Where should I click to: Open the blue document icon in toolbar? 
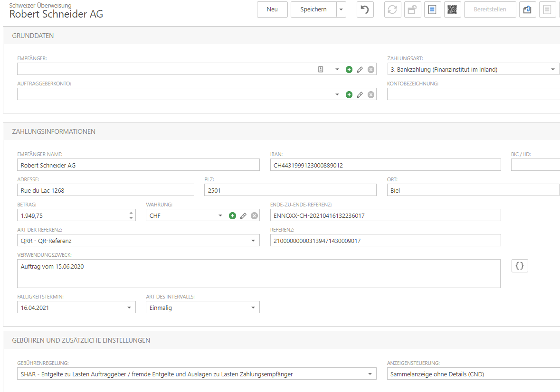[433, 9]
